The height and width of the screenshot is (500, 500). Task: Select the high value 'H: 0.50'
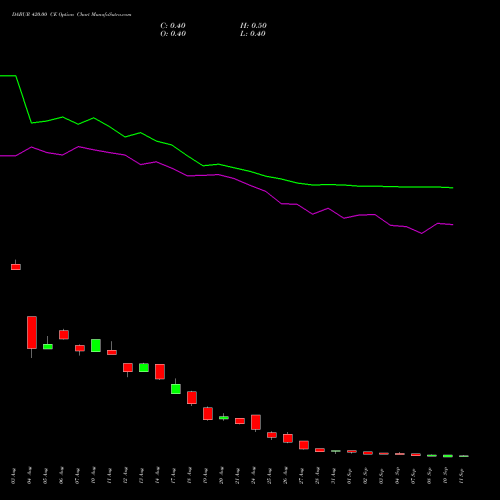[x=253, y=26]
